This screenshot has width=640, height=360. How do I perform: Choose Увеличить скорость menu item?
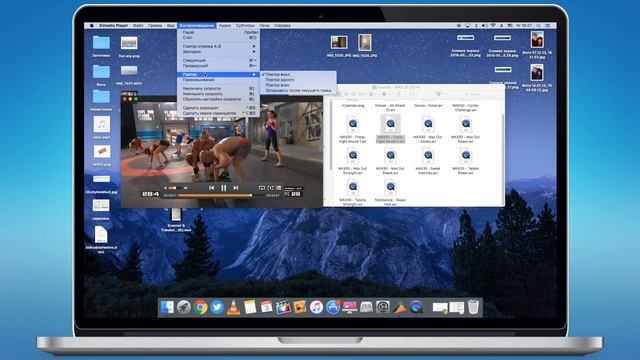[x=218, y=88]
